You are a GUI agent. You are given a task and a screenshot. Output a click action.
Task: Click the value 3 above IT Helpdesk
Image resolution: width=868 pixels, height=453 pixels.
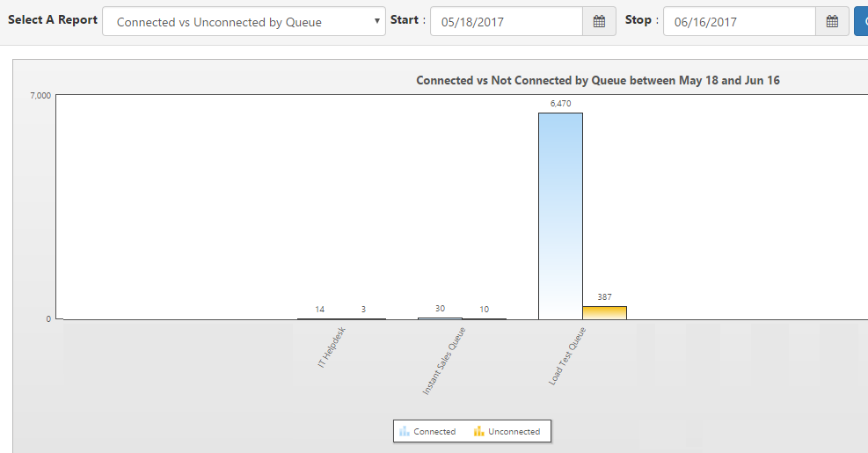coord(364,309)
